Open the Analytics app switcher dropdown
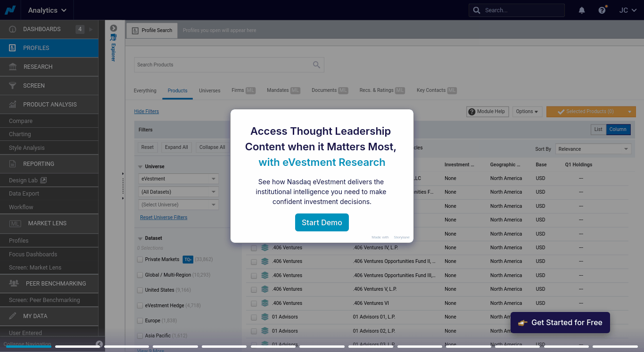 47,10
